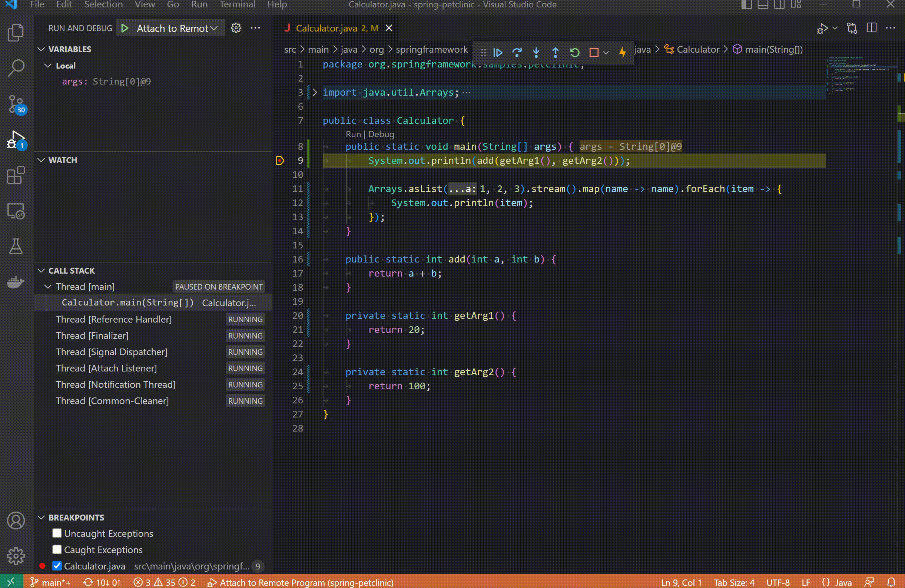Restart the debug session
The image size is (905, 588).
(x=574, y=53)
